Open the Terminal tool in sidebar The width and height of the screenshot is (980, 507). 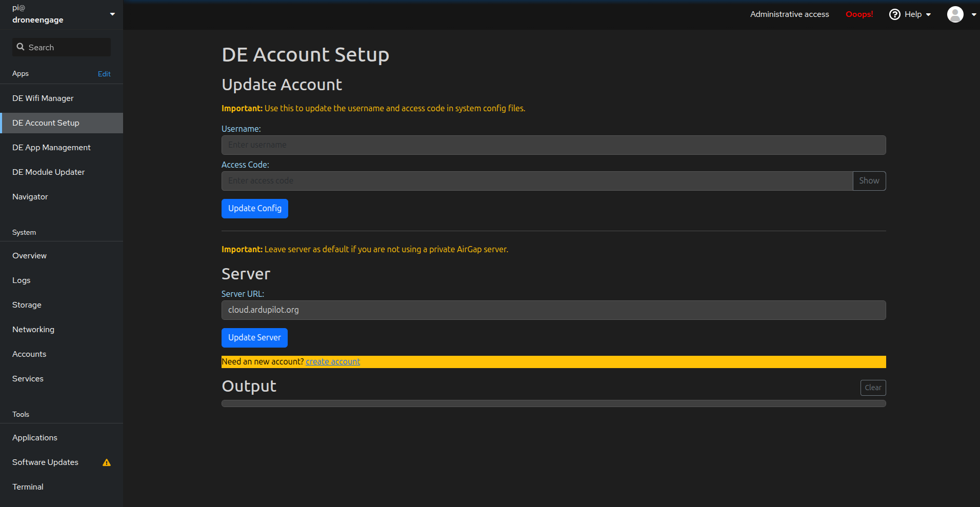click(x=27, y=486)
